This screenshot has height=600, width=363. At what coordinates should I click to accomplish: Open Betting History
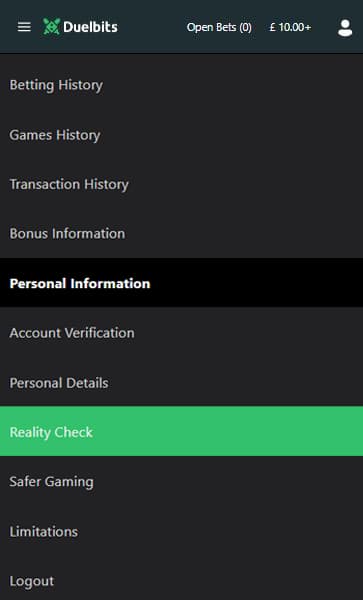point(181,85)
